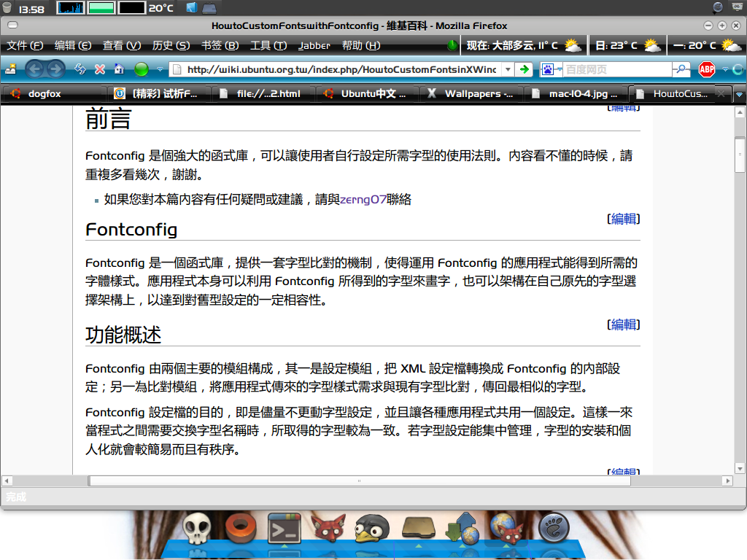
Task: Open the Home page icon
Action: click(119, 69)
